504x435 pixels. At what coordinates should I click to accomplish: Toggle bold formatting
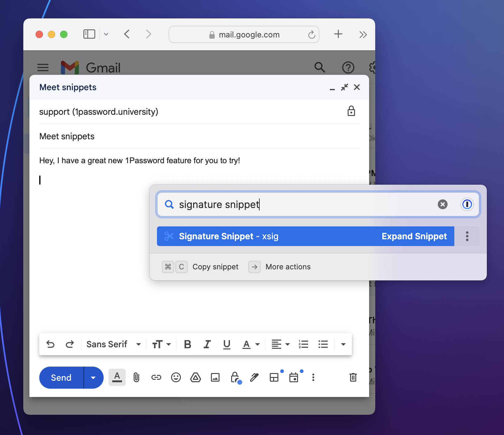point(188,344)
